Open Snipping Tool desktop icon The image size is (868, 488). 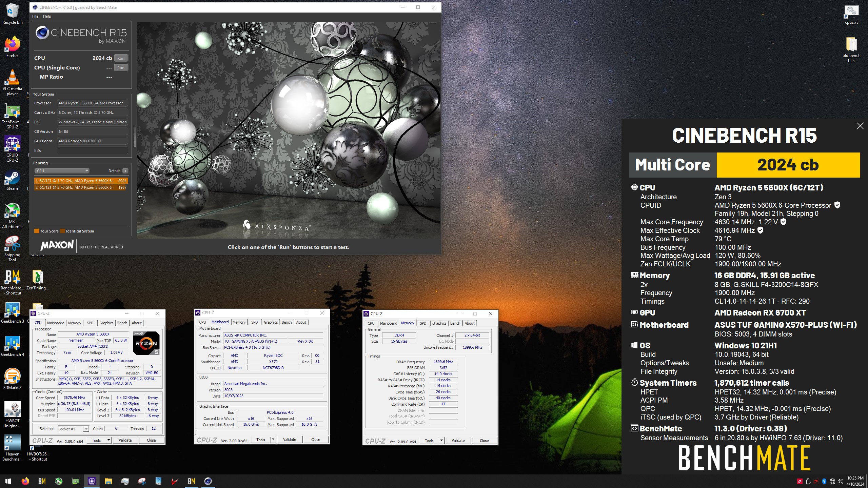pos(12,249)
